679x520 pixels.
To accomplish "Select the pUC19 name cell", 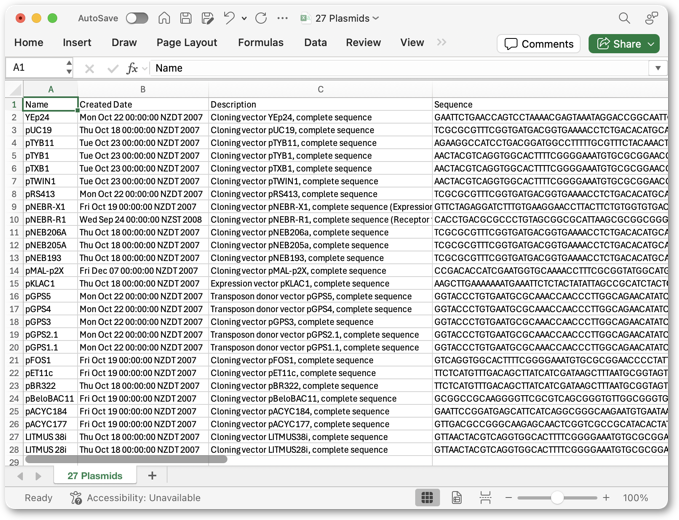I will 50,130.
